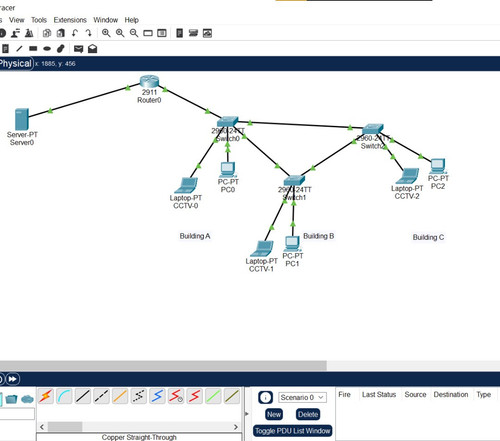Viewport: 500px width, 441px height.
Task: Click the Undo arrow icon
Action: [x=75, y=33]
